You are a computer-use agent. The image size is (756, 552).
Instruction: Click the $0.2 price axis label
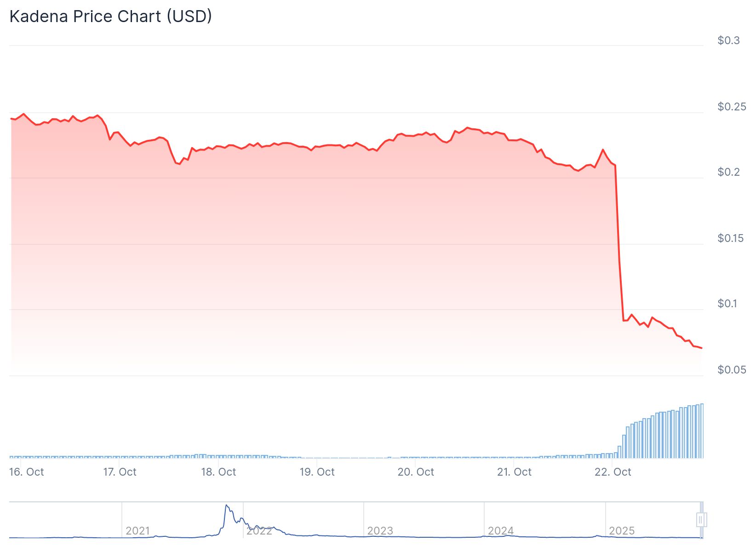coord(729,172)
